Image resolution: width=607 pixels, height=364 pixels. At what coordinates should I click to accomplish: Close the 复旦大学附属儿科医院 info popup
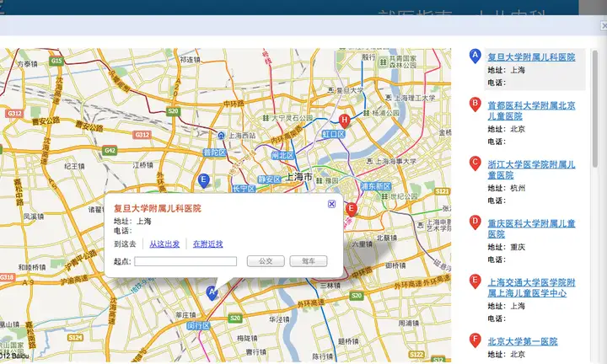[x=331, y=204]
